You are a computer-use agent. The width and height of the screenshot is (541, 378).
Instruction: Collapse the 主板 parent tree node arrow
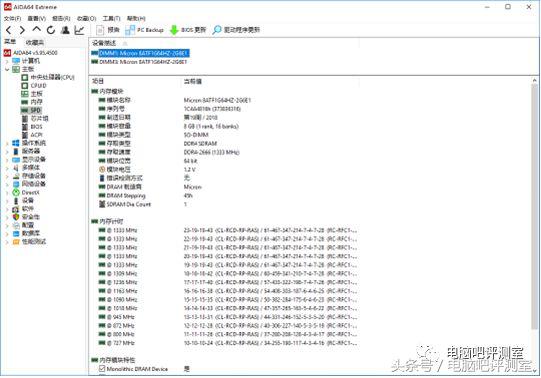(7, 69)
